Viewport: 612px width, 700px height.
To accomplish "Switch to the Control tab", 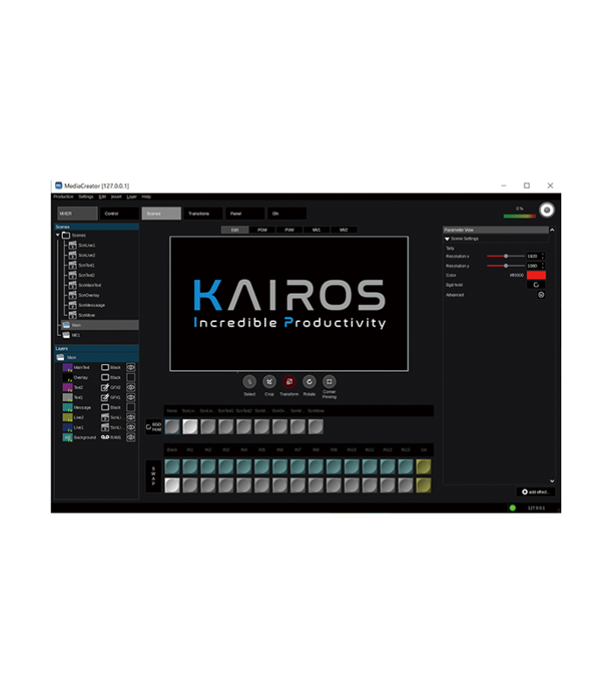I will click(x=119, y=213).
